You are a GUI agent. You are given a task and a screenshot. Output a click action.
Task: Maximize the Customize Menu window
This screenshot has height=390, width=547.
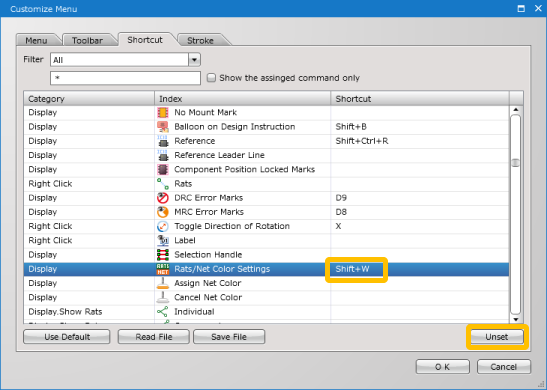pos(521,8)
